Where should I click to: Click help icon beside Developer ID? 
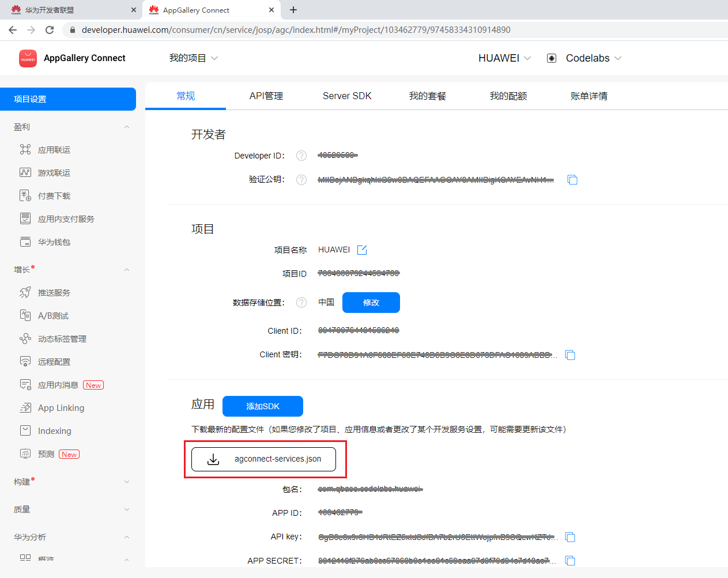coord(301,156)
